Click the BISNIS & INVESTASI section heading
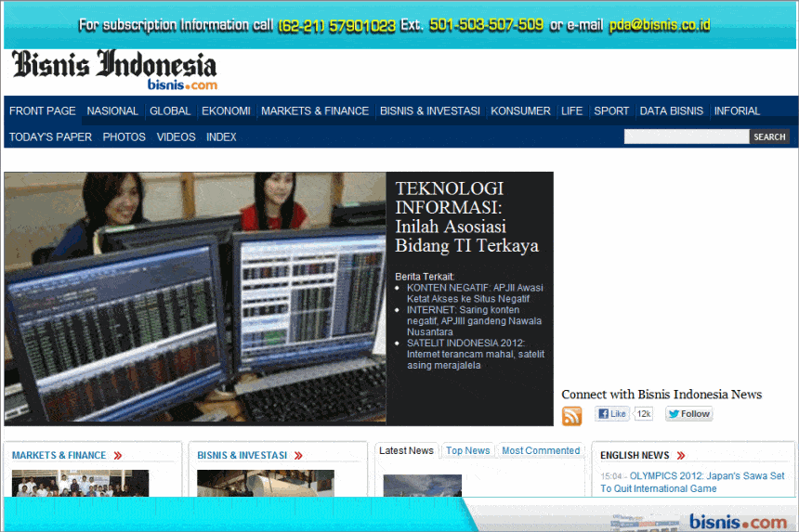This screenshot has width=799, height=532. click(x=242, y=456)
